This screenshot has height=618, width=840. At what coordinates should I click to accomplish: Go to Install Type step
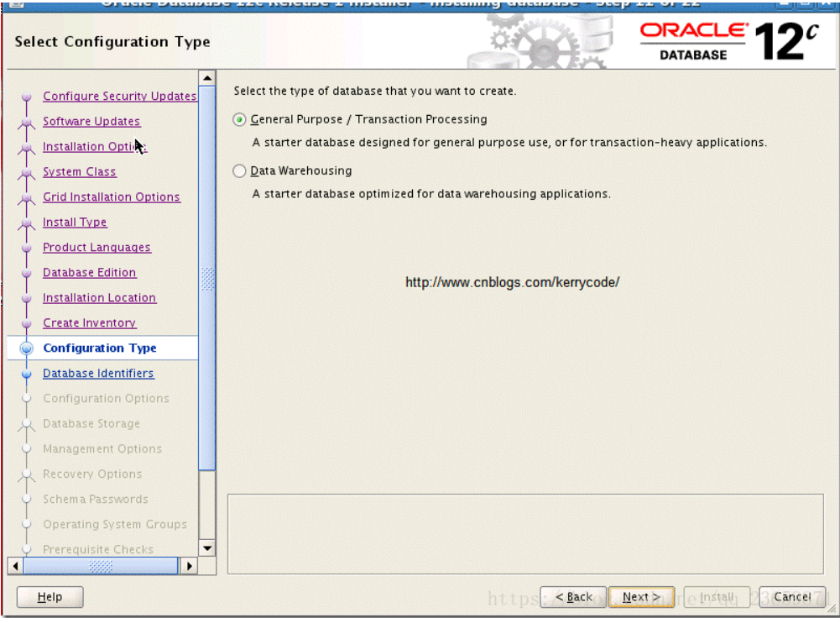(x=75, y=222)
